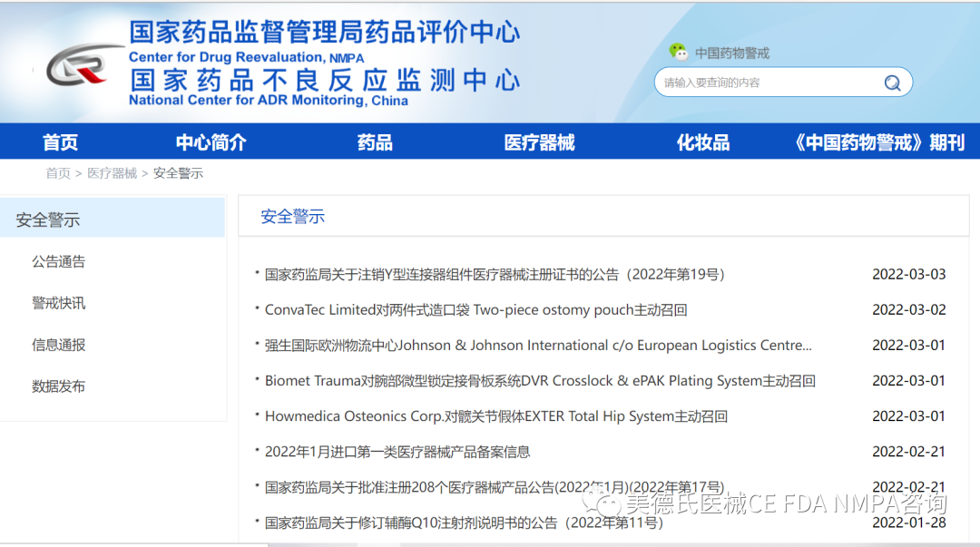Open 公告通告 in the sidebar
Image resolution: width=980 pixels, height=547 pixels.
pyautogui.click(x=59, y=261)
